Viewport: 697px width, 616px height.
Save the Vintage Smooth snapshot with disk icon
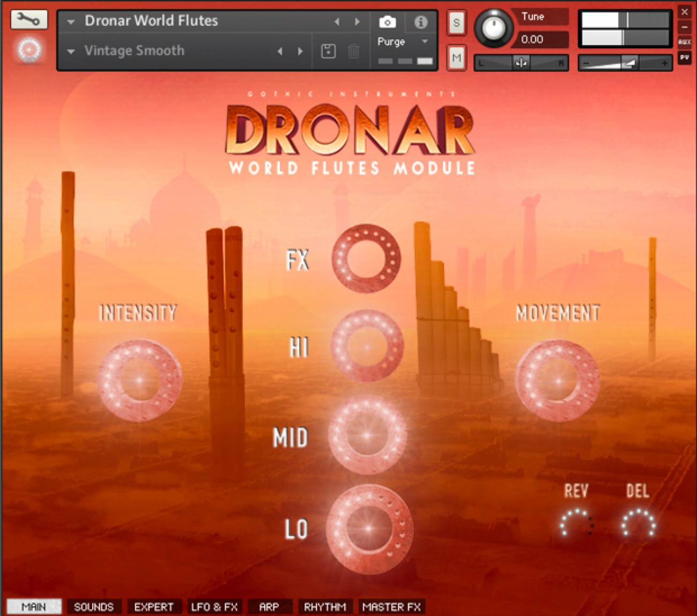click(x=329, y=50)
